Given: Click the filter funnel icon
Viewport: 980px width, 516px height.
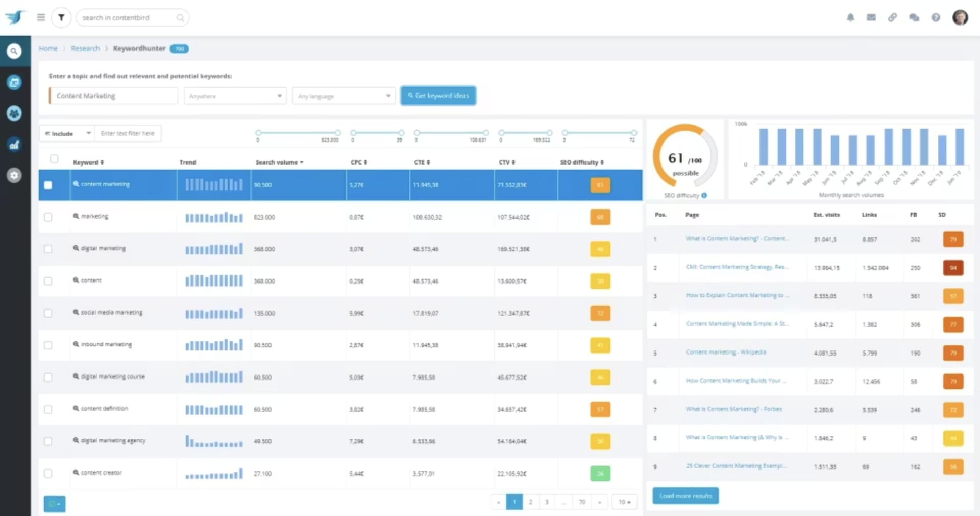Looking at the screenshot, I should pos(61,17).
